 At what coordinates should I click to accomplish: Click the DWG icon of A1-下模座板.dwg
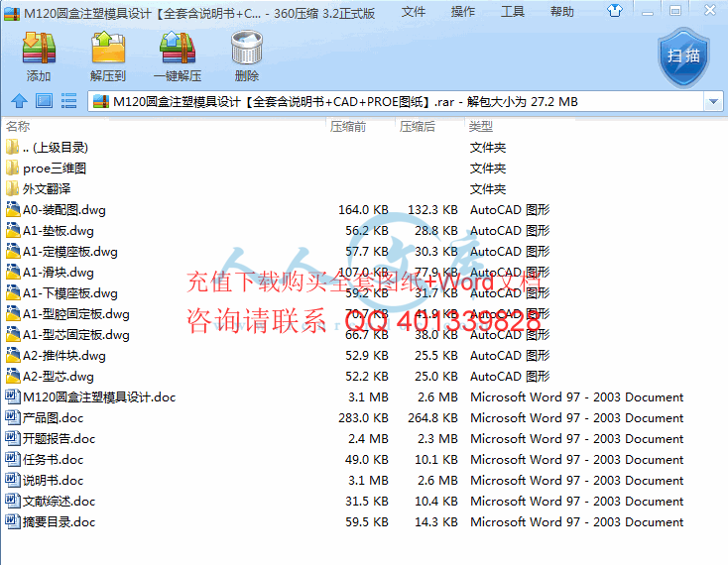tap(13, 293)
